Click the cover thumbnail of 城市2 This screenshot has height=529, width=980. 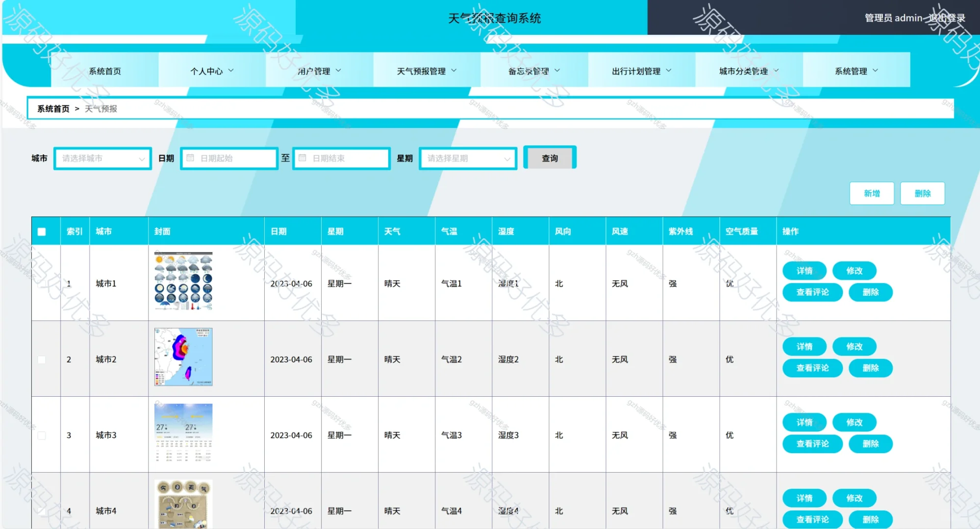pyautogui.click(x=182, y=357)
